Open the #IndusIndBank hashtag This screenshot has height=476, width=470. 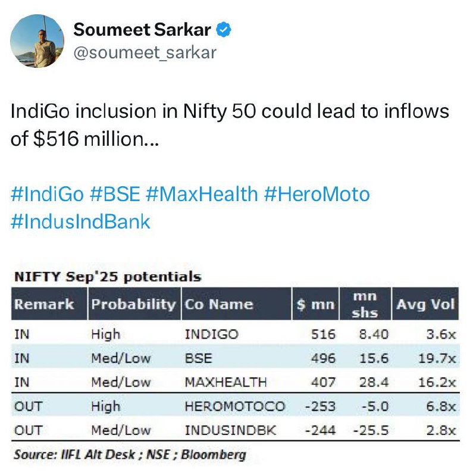pyautogui.click(x=80, y=221)
